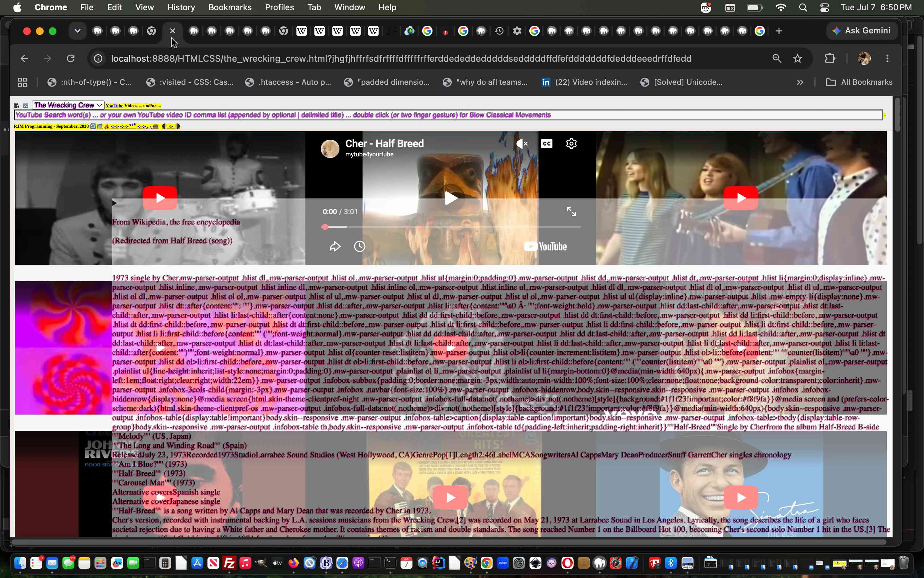
Task: Click Ask Gemini button
Action: 862,31
